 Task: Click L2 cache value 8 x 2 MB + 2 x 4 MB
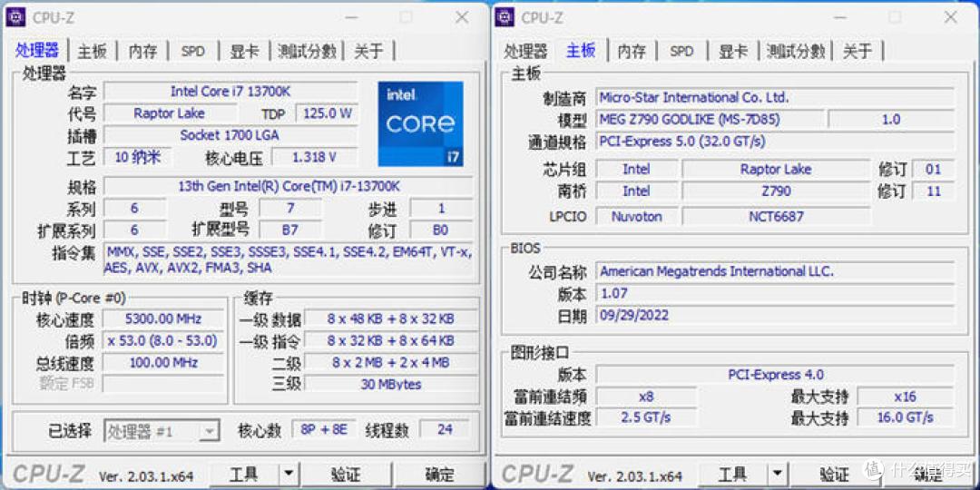tap(390, 362)
